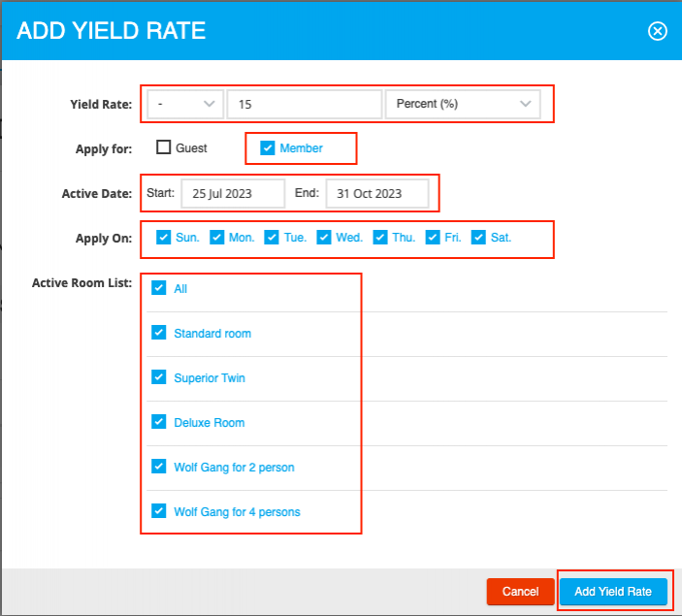Toggle the Sat. day checkbox

[x=478, y=238]
